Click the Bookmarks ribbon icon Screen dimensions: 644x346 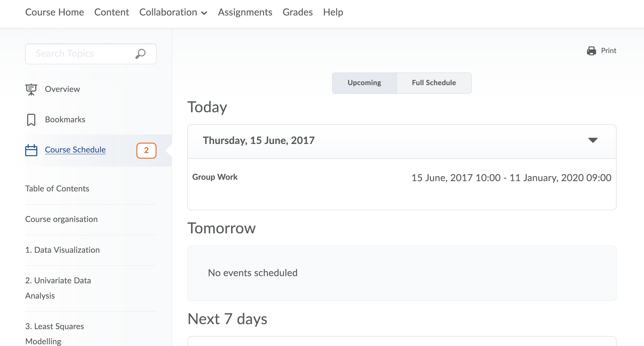coord(31,120)
